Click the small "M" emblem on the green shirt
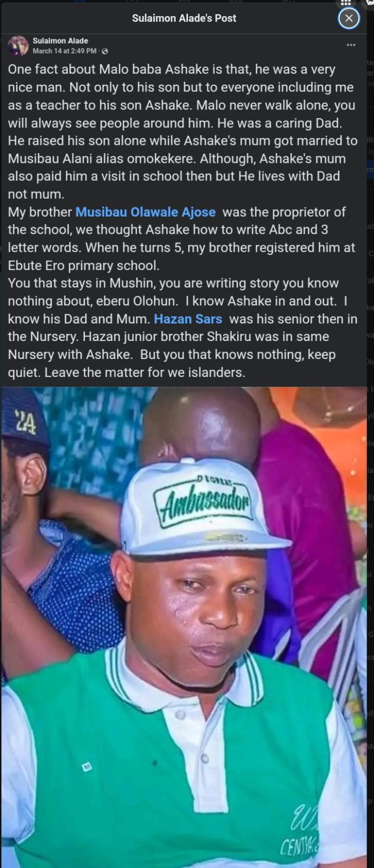The image size is (374, 868). pyautogui.click(x=87, y=767)
